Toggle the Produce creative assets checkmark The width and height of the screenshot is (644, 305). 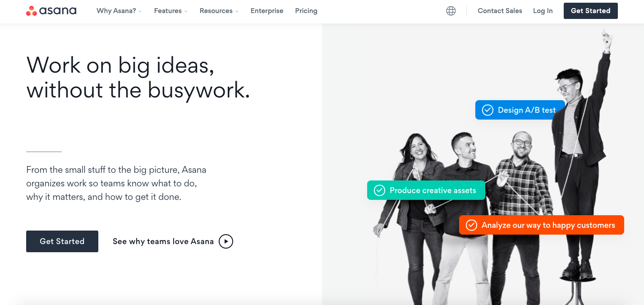379,190
